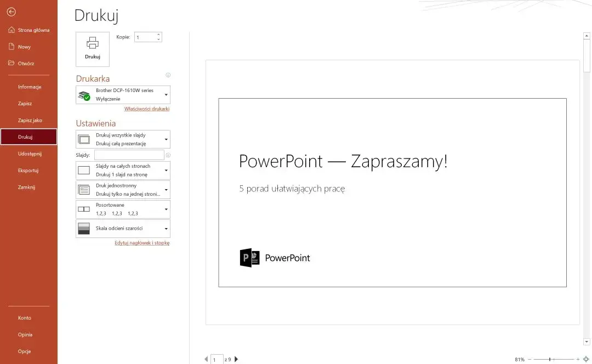Screen dimensions: 592x364
Task: Open Opcje in the sidebar
Action: pos(29,351)
